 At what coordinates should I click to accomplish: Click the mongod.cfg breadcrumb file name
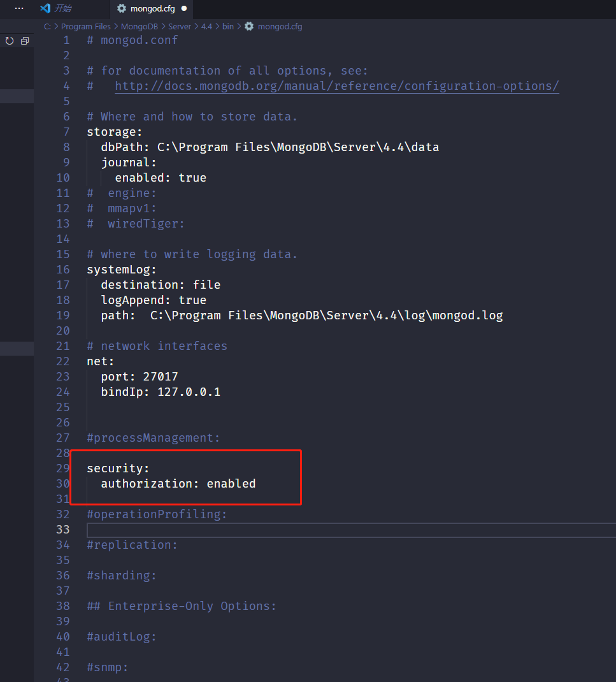click(280, 26)
